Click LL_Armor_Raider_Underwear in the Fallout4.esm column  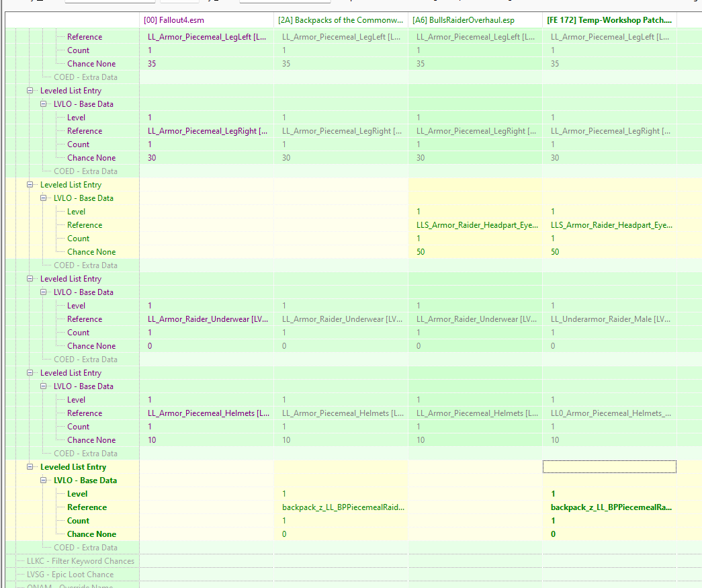tap(207, 319)
